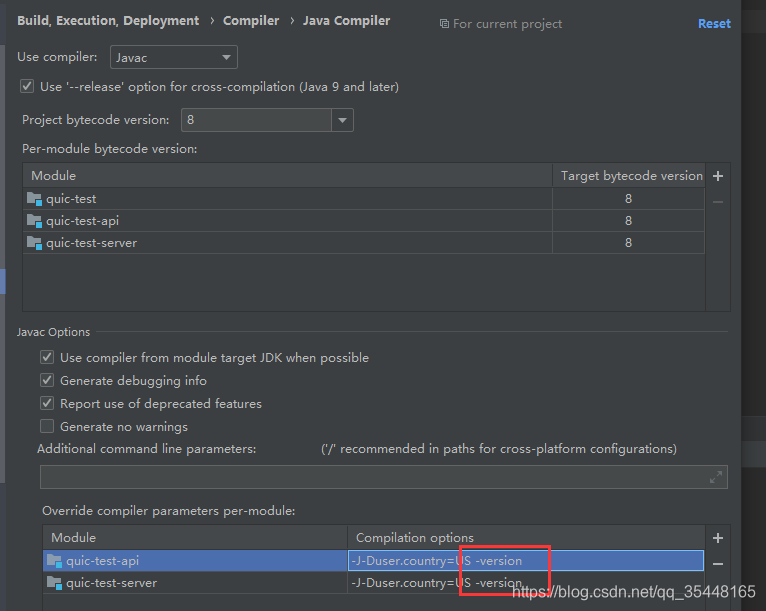
Task: Click the Compiler breadcrumb
Action: [251, 21]
